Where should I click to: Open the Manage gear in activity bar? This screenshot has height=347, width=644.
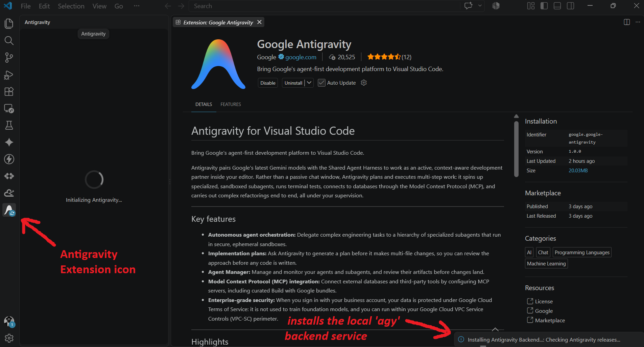point(9,338)
